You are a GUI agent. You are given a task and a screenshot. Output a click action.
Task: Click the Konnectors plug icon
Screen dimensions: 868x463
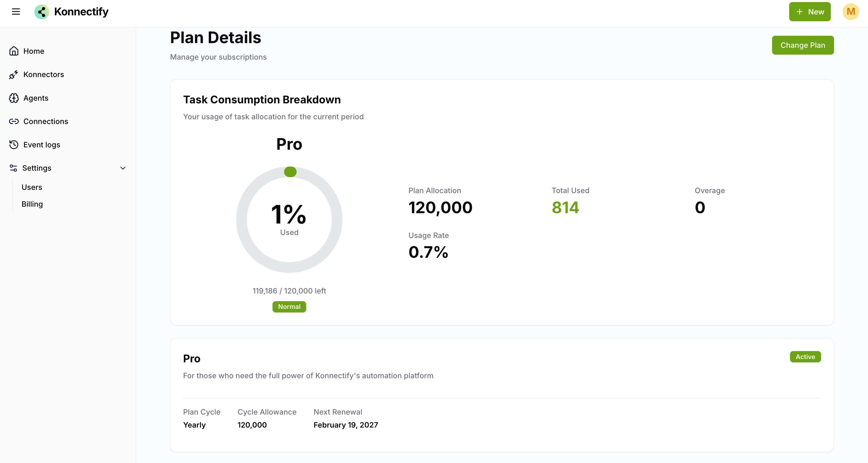(14, 74)
